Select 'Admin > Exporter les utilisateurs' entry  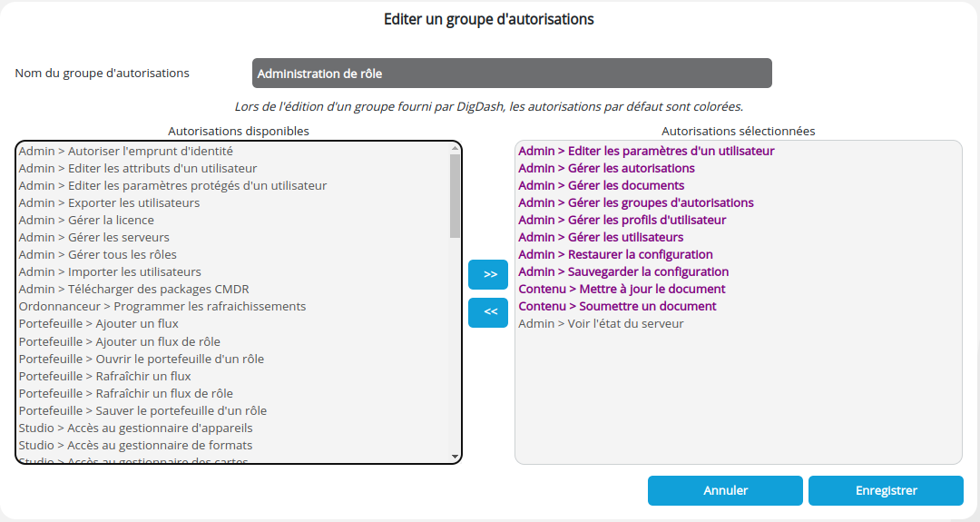pos(110,202)
